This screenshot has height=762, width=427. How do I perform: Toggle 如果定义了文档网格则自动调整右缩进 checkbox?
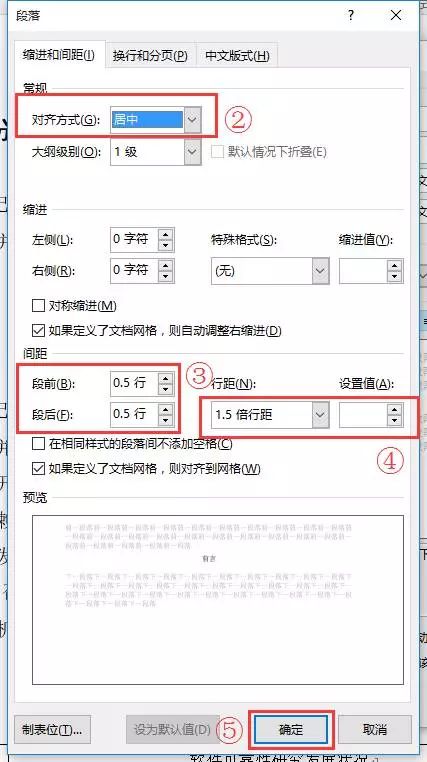pos(38,331)
